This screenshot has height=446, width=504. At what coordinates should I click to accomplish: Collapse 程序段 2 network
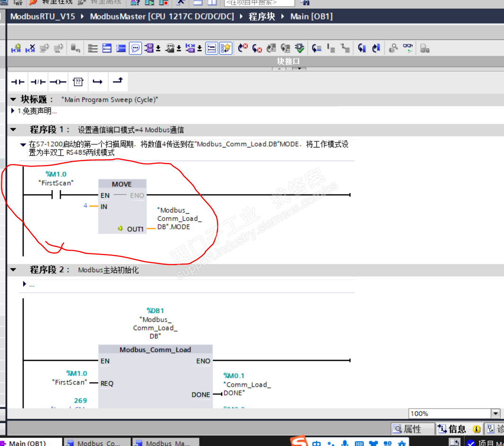point(13,270)
